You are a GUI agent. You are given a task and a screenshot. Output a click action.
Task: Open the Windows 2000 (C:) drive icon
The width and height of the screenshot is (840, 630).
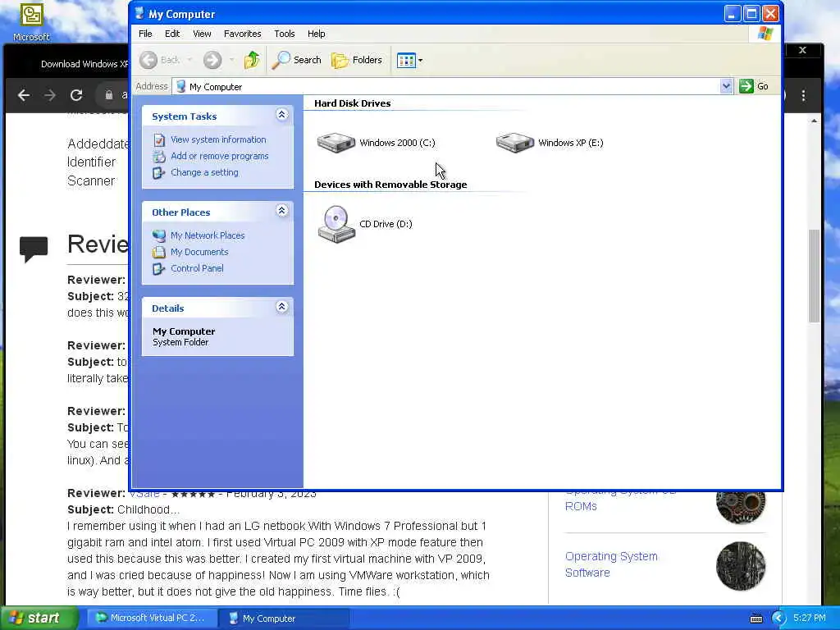pos(336,143)
